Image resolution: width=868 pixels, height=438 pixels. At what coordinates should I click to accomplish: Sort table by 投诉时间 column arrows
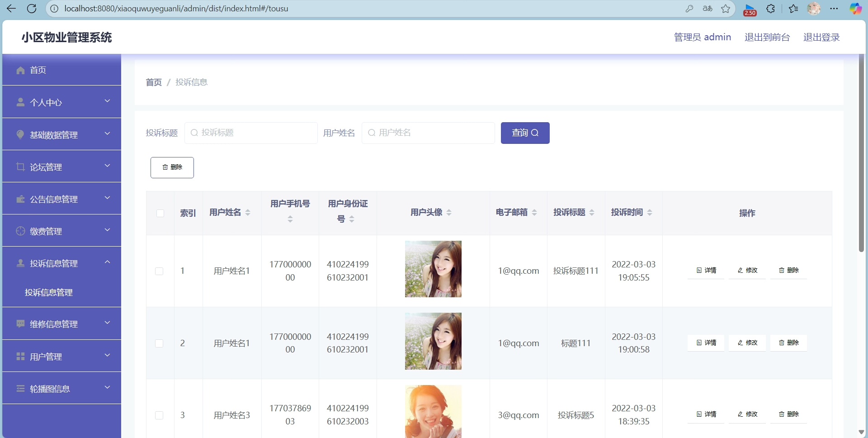pyautogui.click(x=650, y=213)
